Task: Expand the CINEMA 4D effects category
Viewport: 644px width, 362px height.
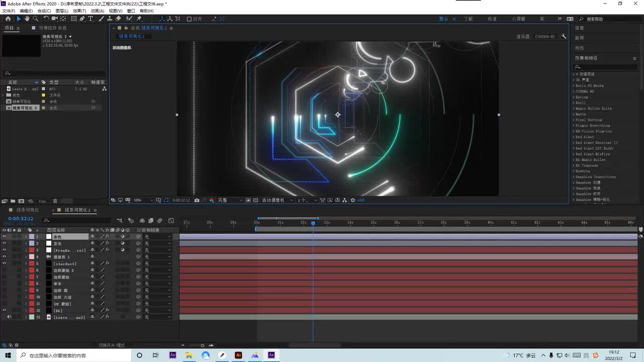Action: tap(574, 92)
